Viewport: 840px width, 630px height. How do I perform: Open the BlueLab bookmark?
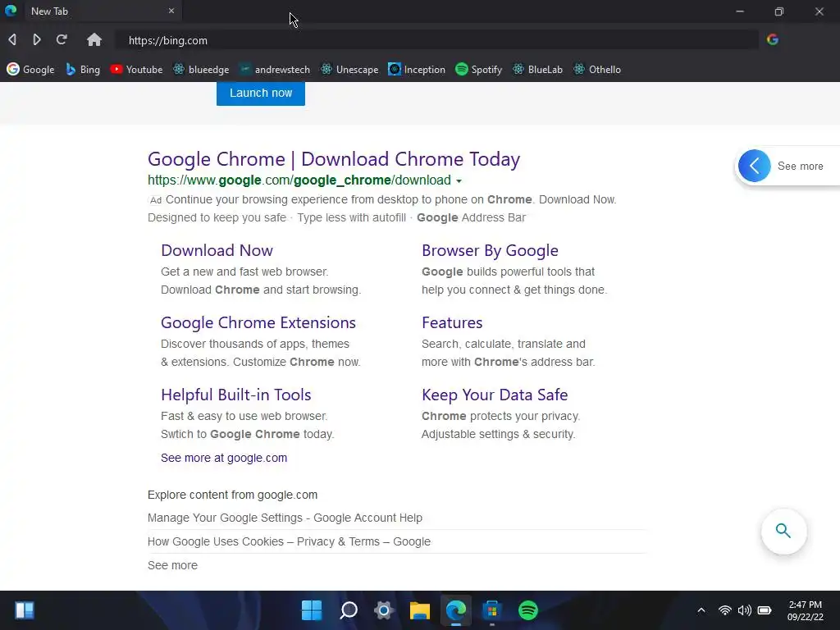point(537,70)
